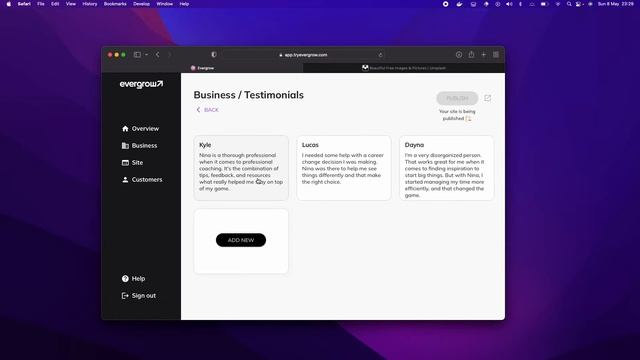Show Safari tab overview
The width and height of the screenshot is (640, 360).
click(x=496, y=55)
